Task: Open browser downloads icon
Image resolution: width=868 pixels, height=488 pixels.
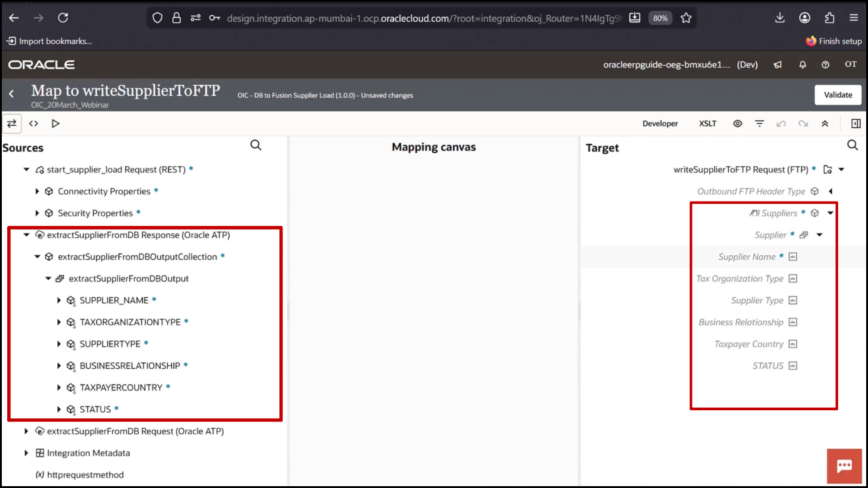Action: tap(780, 18)
